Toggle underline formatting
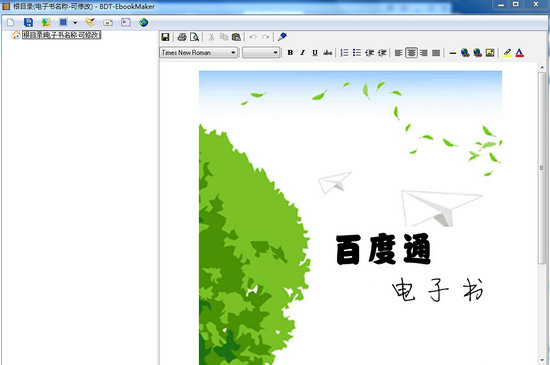550x365 pixels. [315, 53]
